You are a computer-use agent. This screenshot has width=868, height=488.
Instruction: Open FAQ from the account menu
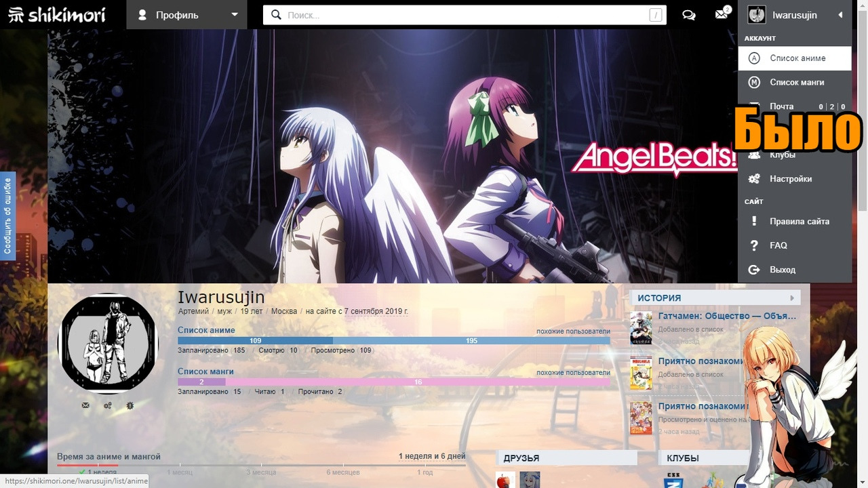pos(778,245)
